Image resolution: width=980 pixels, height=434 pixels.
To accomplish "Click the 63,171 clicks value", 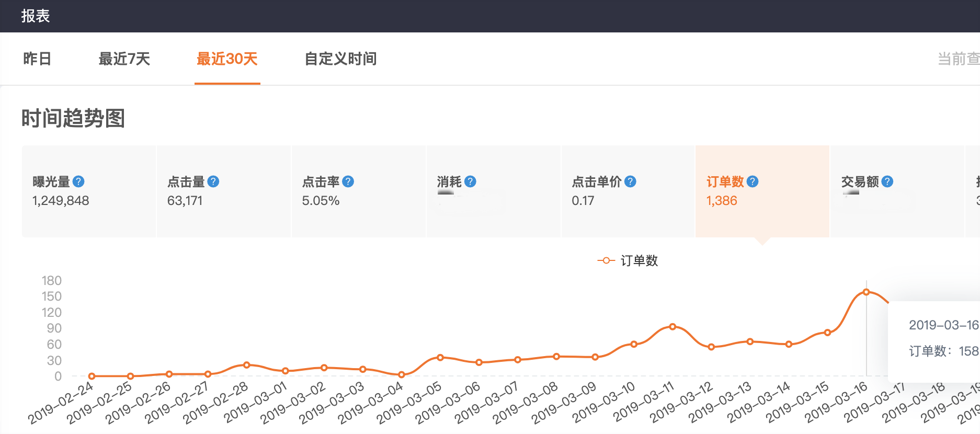I will pos(185,201).
